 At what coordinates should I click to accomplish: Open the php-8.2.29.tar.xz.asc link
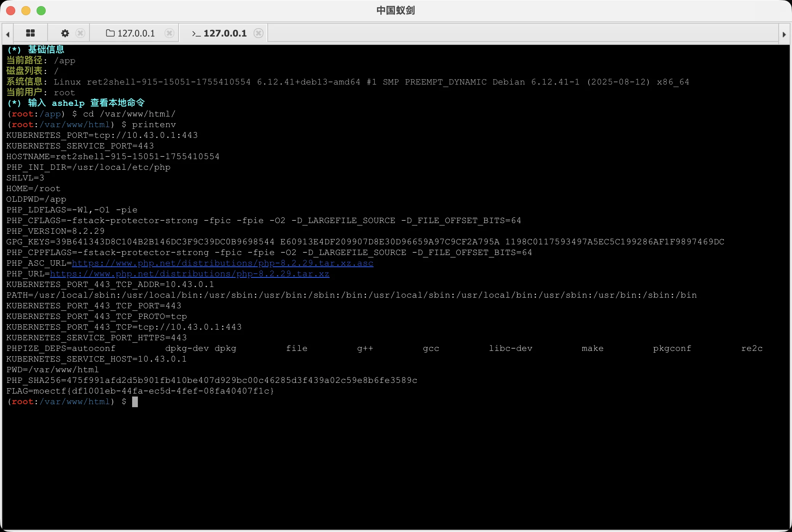222,263
